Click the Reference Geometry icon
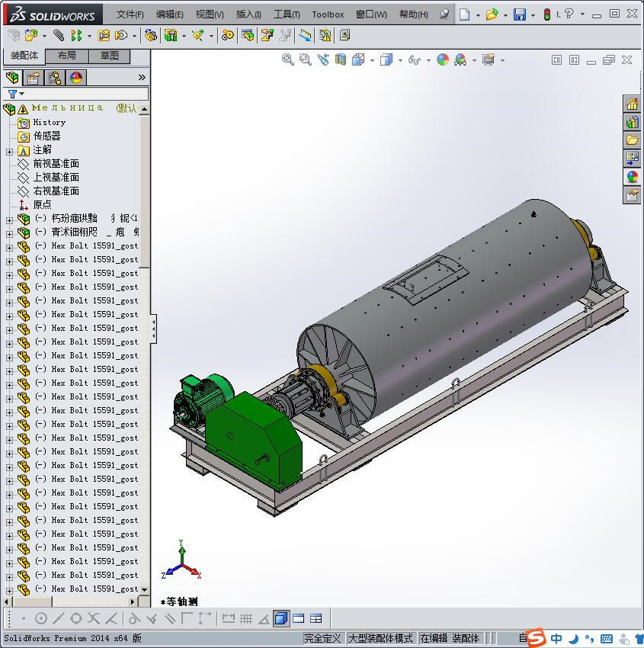The height and width of the screenshot is (648, 644). (198, 36)
